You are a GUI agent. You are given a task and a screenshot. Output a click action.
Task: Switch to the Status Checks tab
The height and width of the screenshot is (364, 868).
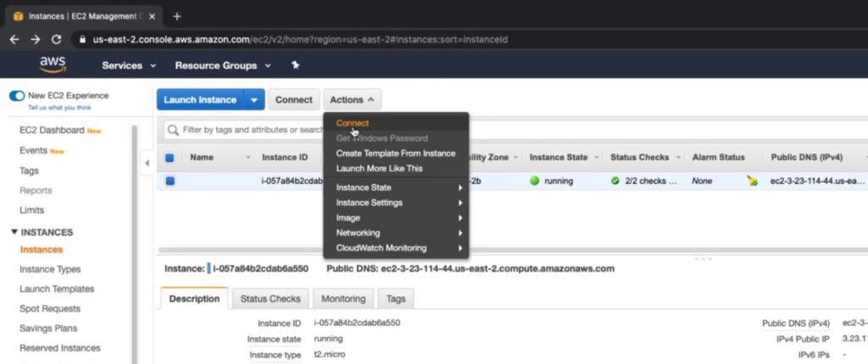[270, 299]
